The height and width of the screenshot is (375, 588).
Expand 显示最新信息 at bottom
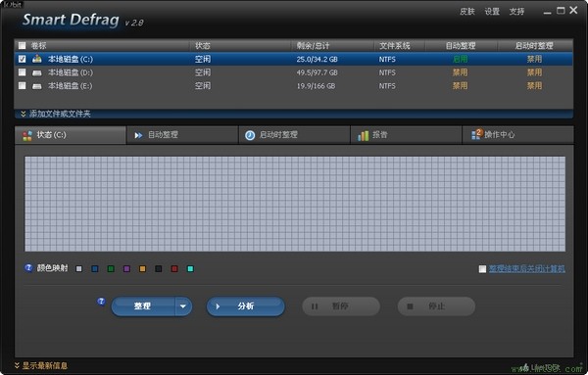click(x=41, y=365)
